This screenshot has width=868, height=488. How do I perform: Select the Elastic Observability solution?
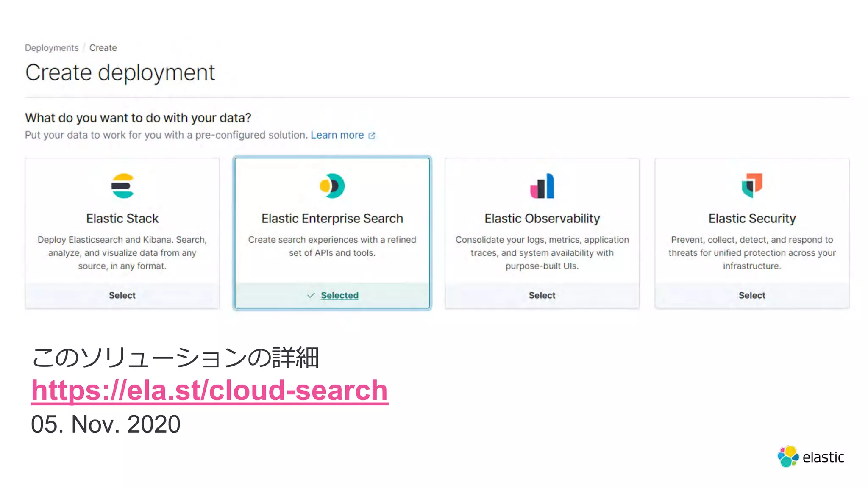click(x=542, y=295)
